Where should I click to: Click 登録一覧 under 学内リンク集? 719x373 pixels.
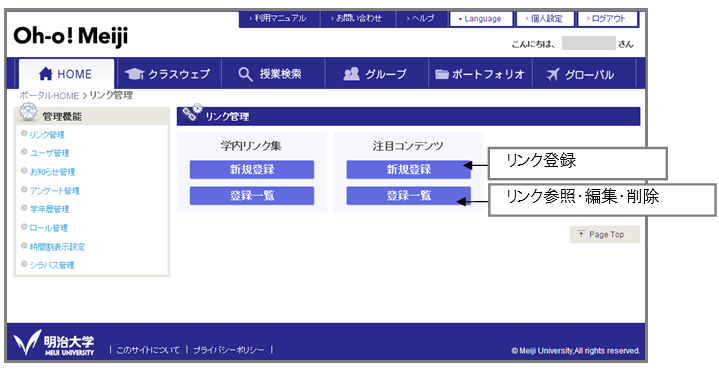point(252,195)
